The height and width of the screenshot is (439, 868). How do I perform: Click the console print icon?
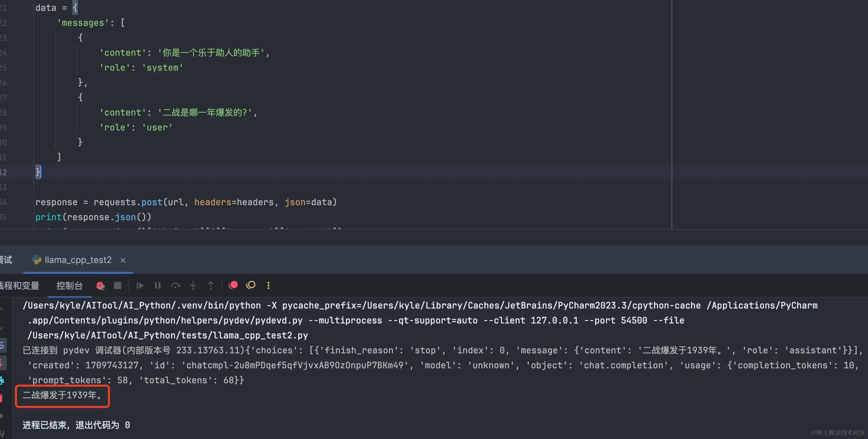click(2, 381)
